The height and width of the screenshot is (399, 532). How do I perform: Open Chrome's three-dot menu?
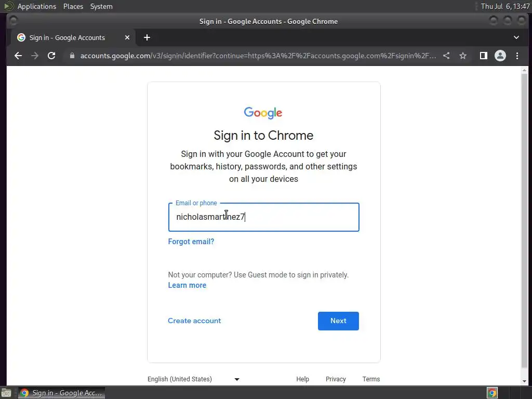pos(517,56)
